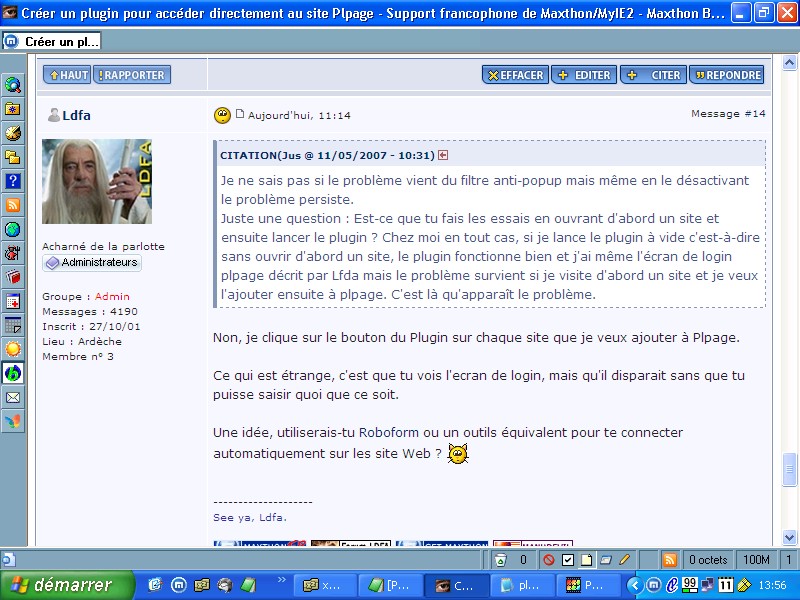The height and width of the screenshot is (600, 800).
Task: Click the cat emoticon in the post
Action: (x=458, y=454)
